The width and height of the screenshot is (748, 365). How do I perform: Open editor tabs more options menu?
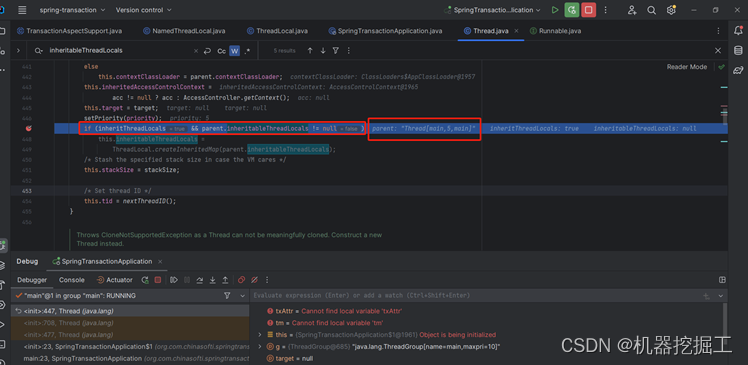point(718,31)
